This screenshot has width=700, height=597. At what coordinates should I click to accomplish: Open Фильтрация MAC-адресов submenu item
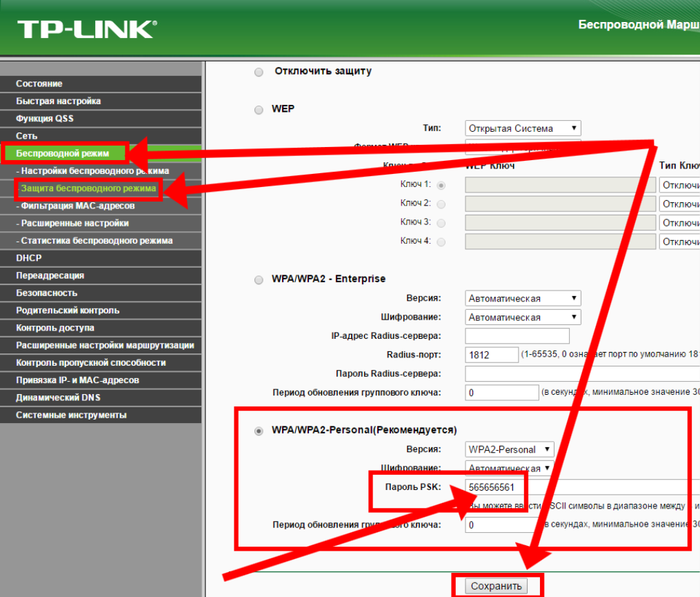[77, 206]
